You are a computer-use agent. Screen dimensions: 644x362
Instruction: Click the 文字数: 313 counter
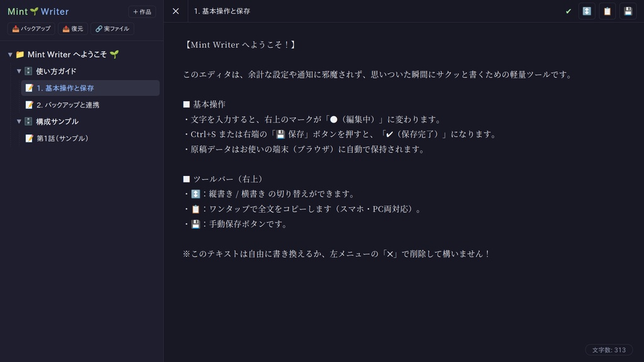click(609, 350)
